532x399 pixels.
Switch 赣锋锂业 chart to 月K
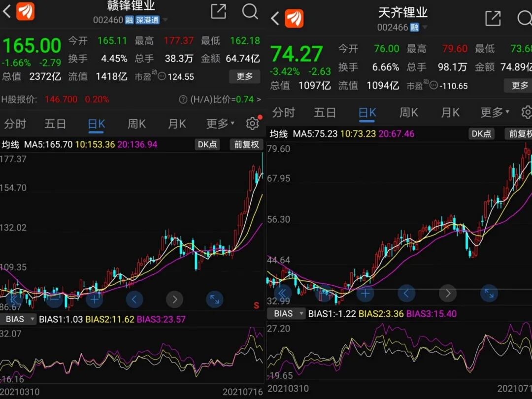click(177, 124)
